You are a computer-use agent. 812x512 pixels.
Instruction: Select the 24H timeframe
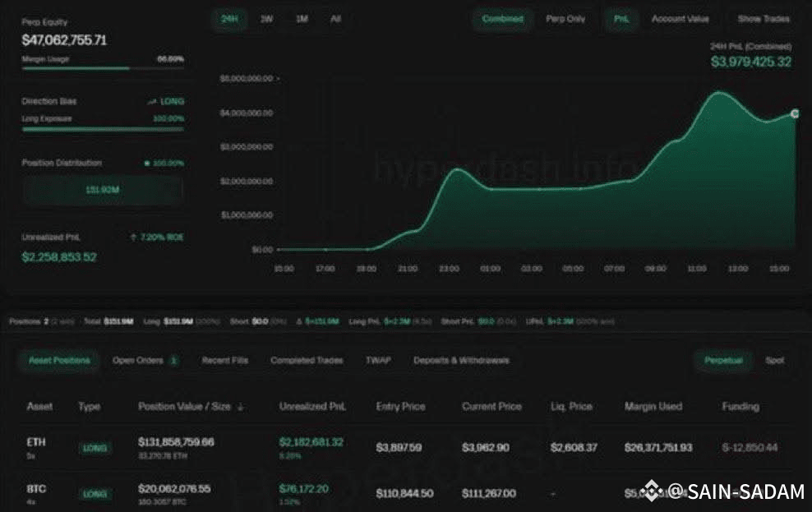click(229, 19)
